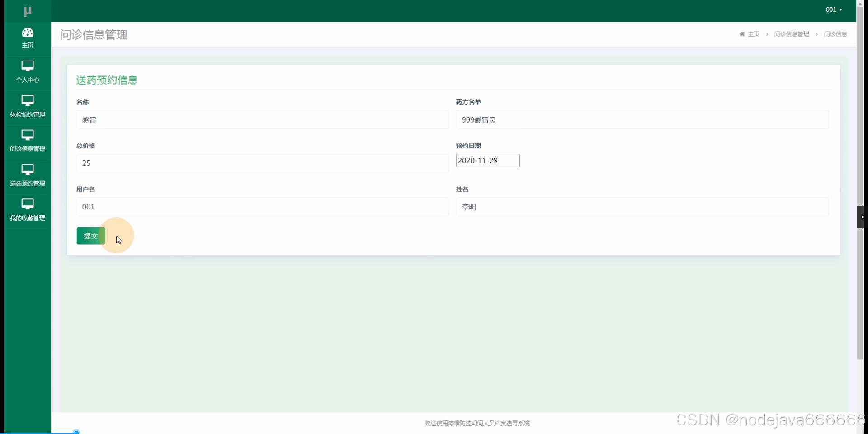Image resolution: width=868 pixels, height=434 pixels.
Task: Click the 药方名单 field label
Action: [468, 102]
